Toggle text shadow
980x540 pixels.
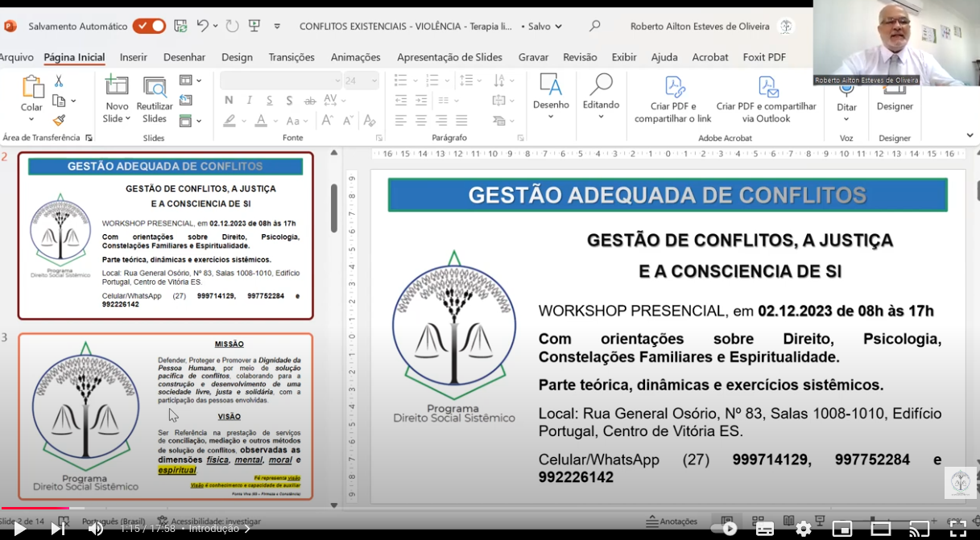click(x=290, y=101)
